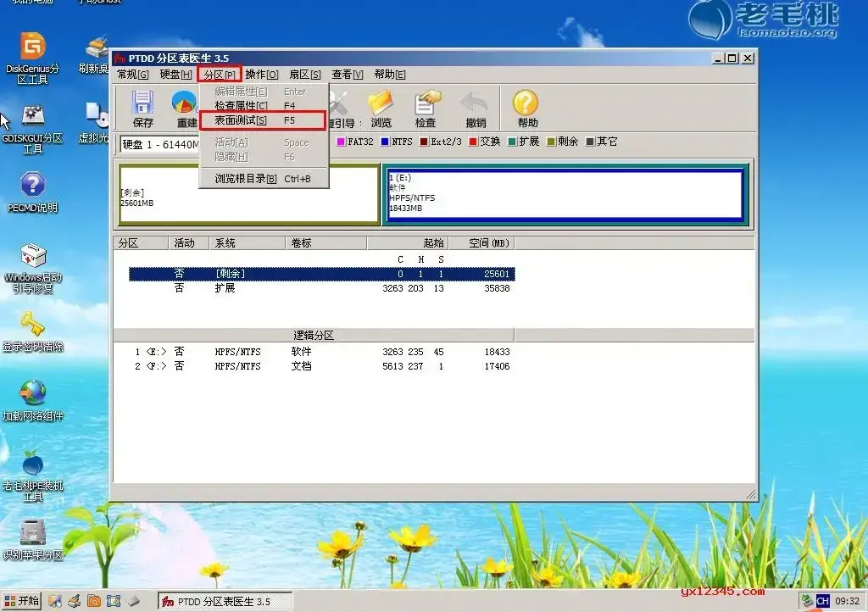The height and width of the screenshot is (612, 868).
Task: Click the 剩余 olive legend swatch
Action: point(551,142)
